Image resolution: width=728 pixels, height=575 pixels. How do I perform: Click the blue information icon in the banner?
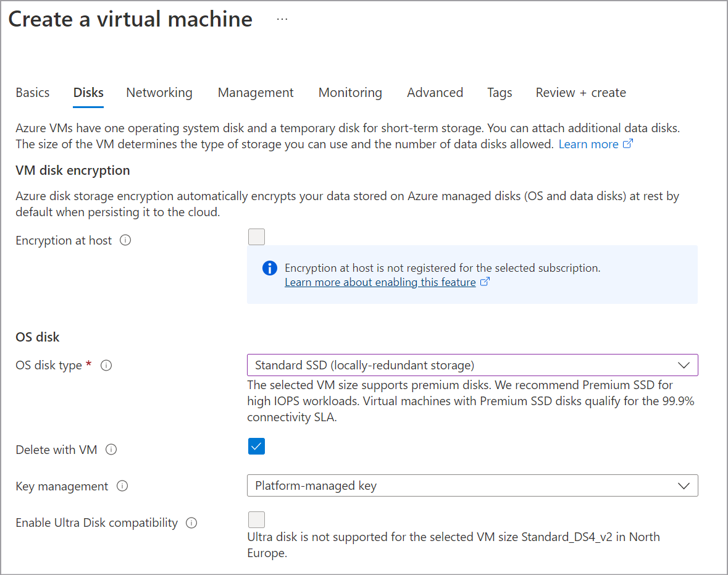(x=270, y=268)
